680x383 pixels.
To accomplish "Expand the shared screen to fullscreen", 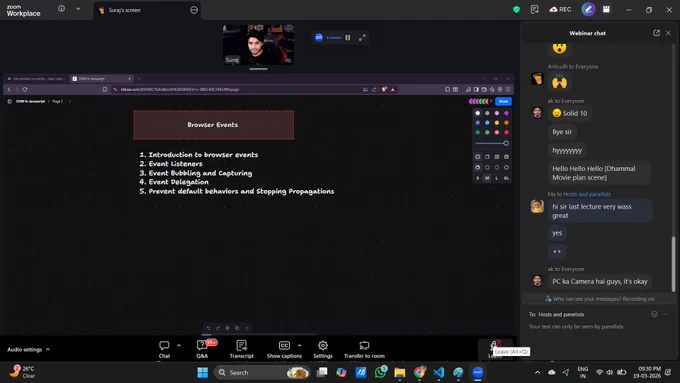I will tap(362, 38).
